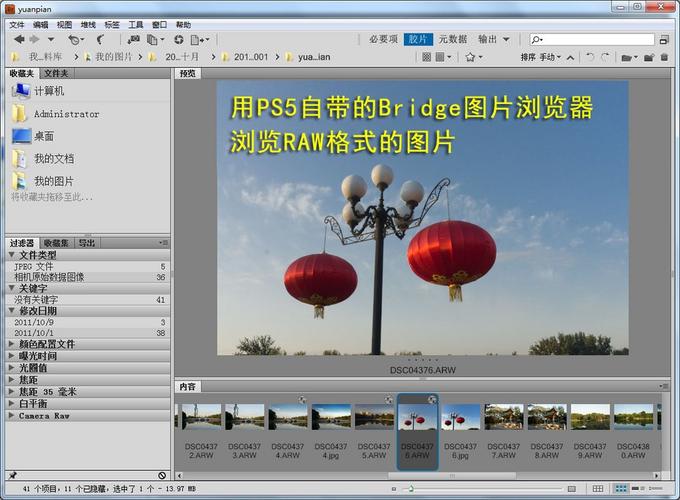
Task: Switch to the 收藏集 panel tab
Action: 56,243
